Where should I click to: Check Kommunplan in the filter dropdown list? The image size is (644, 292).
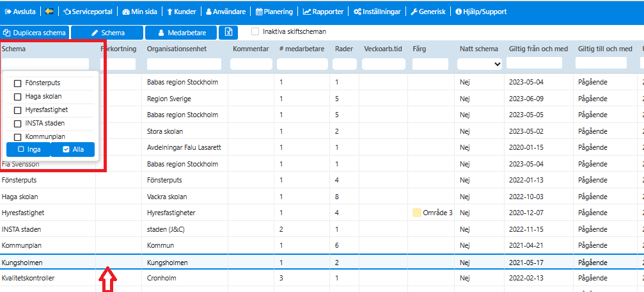pos(18,137)
